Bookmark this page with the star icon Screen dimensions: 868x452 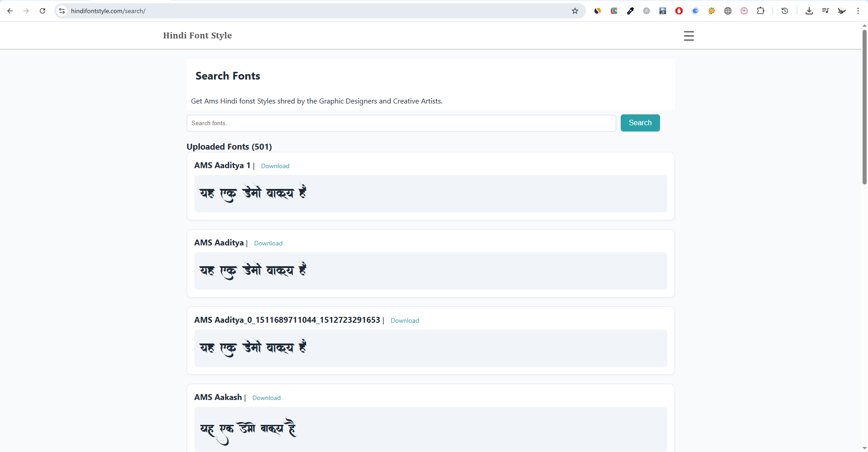(575, 11)
